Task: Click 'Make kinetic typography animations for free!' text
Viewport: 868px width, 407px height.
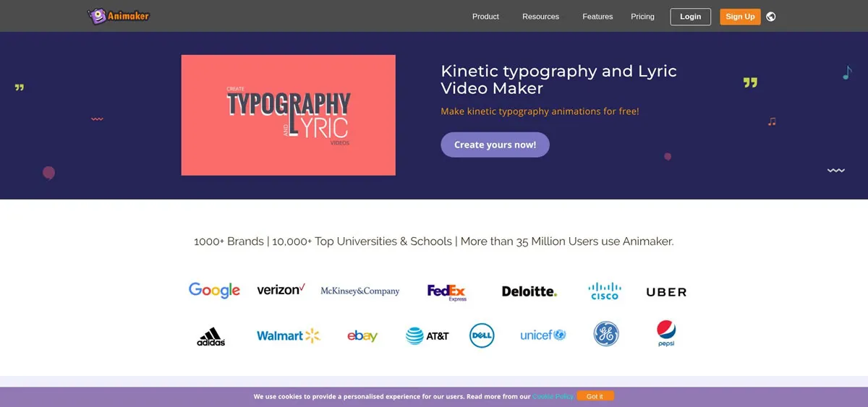Action: tap(540, 111)
